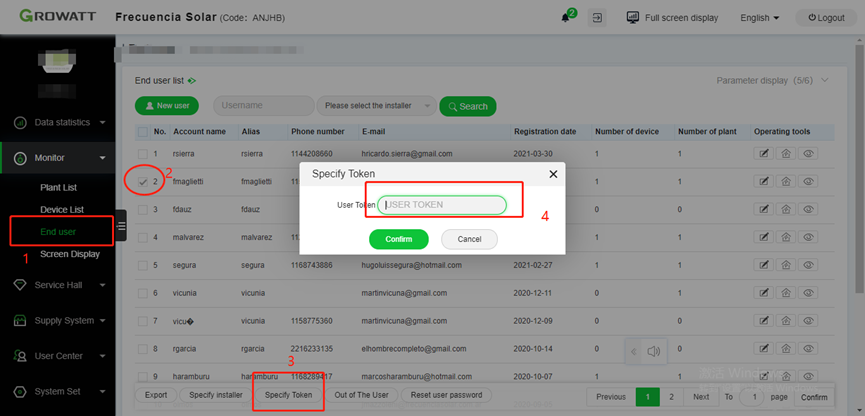Click the edit icon in rsierra row
The width and height of the screenshot is (865, 416).
pyautogui.click(x=763, y=154)
